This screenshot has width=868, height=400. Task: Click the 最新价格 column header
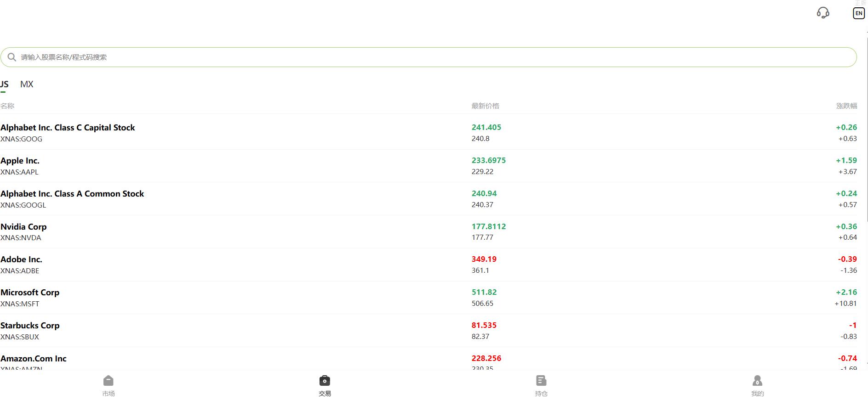click(x=485, y=106)
